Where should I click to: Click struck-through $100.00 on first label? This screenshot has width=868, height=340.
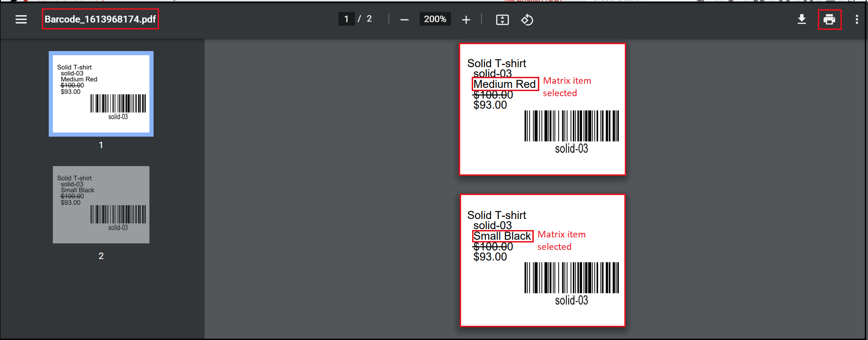(x=493, y=95)
